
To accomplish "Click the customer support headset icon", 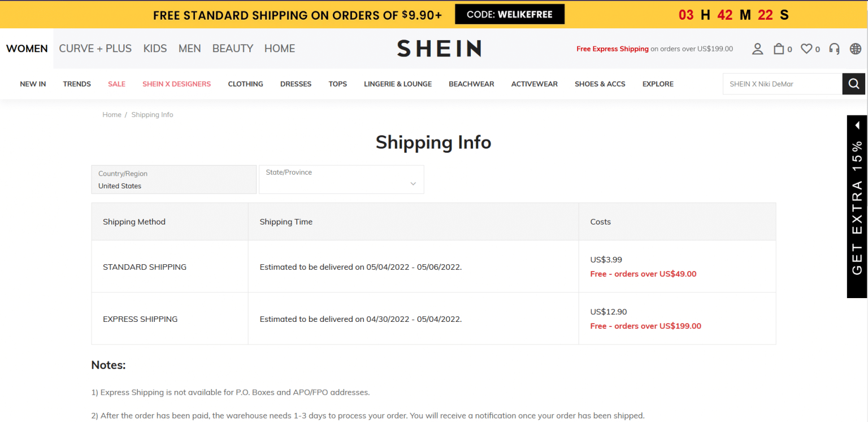I will pyautogui.click(x=834, y=49).
